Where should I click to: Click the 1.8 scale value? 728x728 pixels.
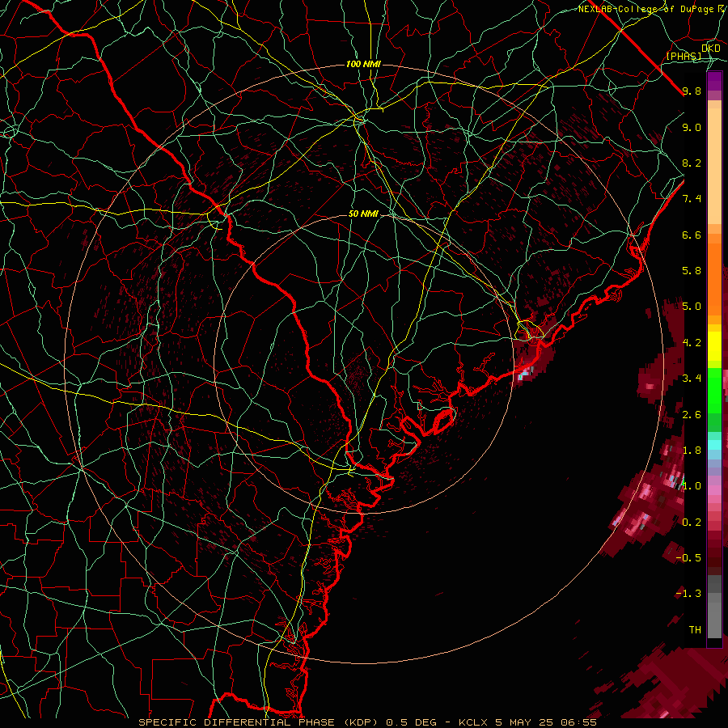692,451
